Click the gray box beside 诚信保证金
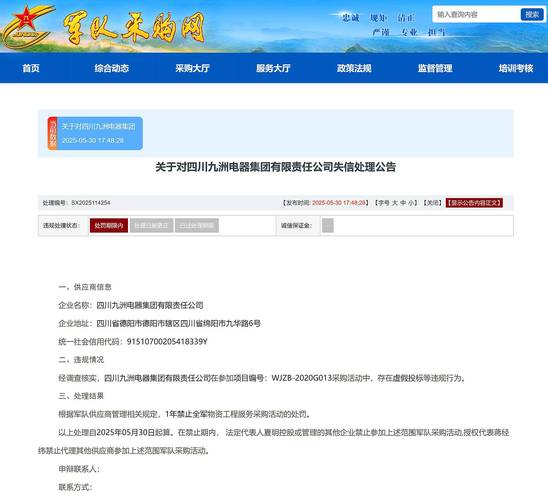Screen dimensions: 548x500 328,225
